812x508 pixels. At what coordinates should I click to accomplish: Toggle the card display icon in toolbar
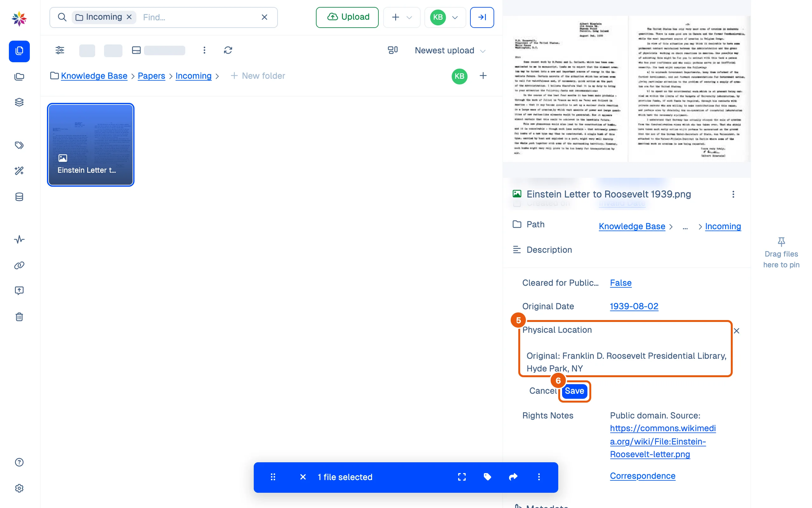click(136, 50)
